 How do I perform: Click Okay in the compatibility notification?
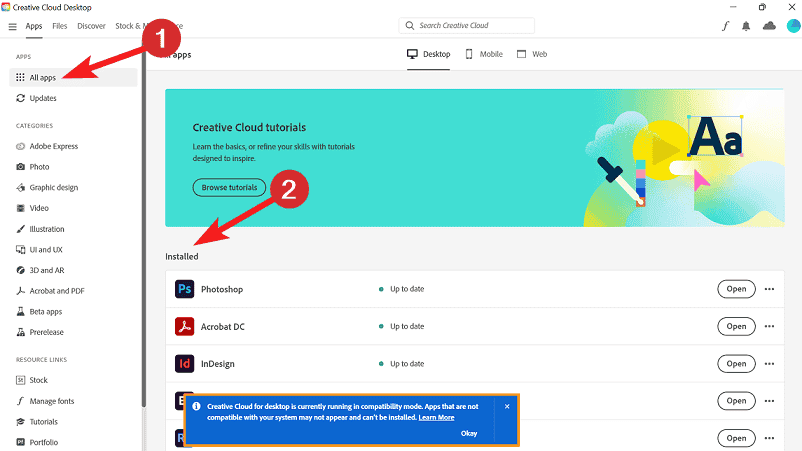[x=469, y=434]
